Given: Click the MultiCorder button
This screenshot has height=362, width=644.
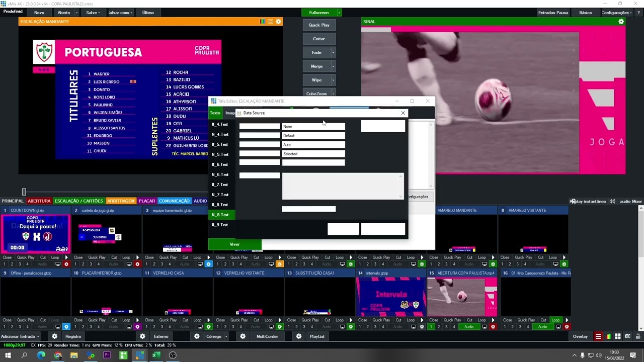Looking at the screenshot, I should (x=267, y=336).
